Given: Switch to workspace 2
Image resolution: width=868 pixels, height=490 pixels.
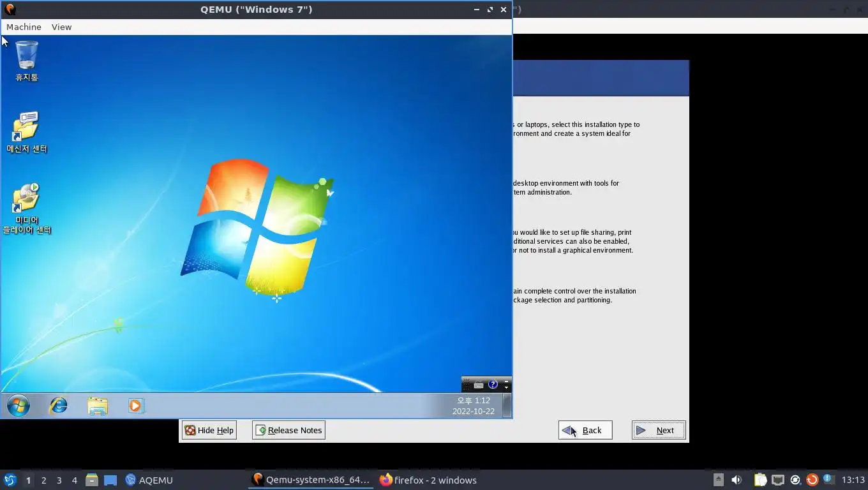Looking at the screenshot, I should click(43, 480).
